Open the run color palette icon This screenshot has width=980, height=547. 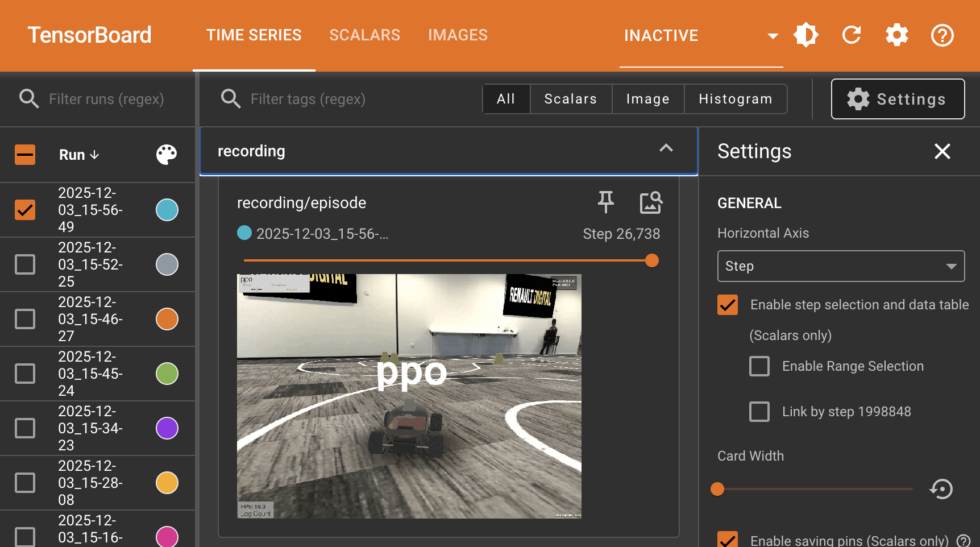[167, 155]
